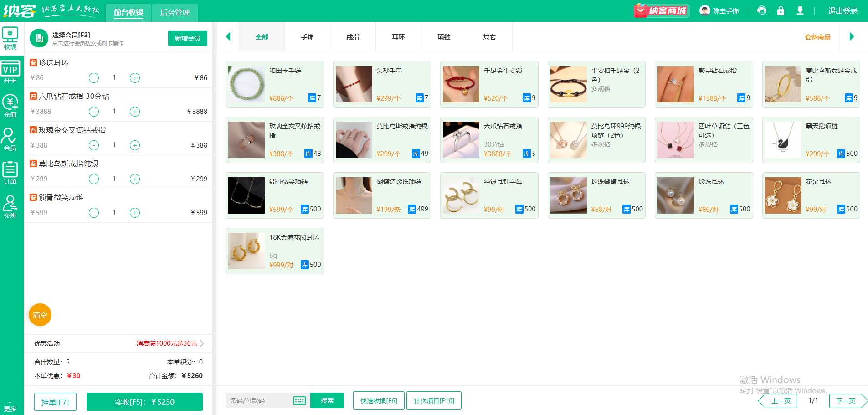Select the 全部 category tab
This screenshot has height=415, width=868.
(262, 37)
